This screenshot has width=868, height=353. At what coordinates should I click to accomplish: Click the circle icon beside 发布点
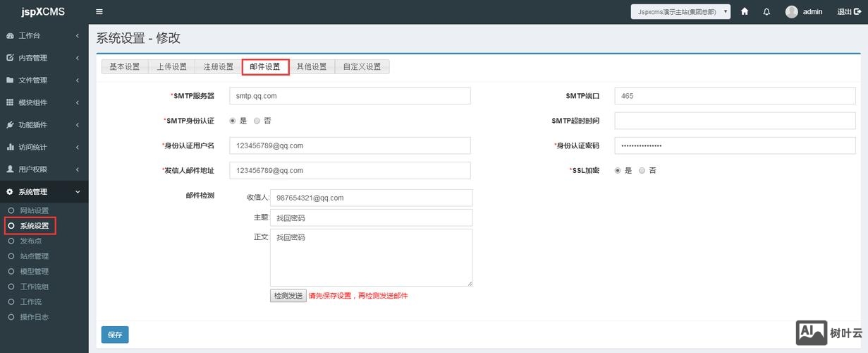(x=11, y=241)
